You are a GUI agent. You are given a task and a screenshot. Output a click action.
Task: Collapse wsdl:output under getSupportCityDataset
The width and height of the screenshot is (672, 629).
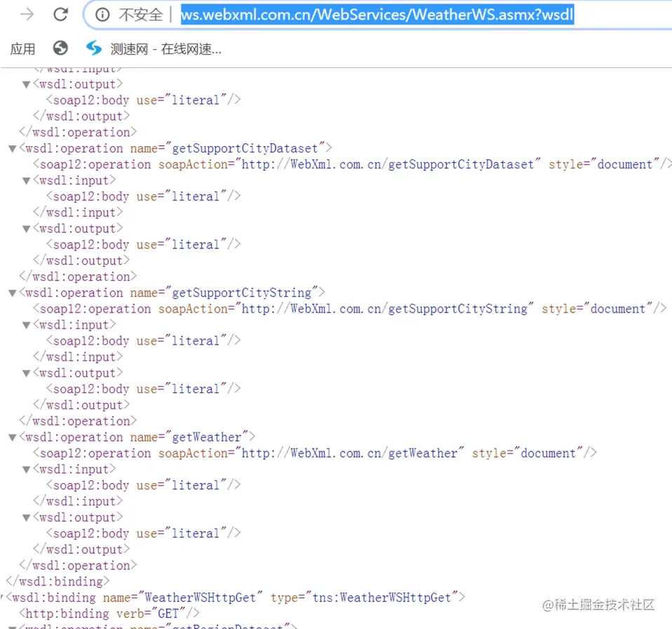pos(26,229)
